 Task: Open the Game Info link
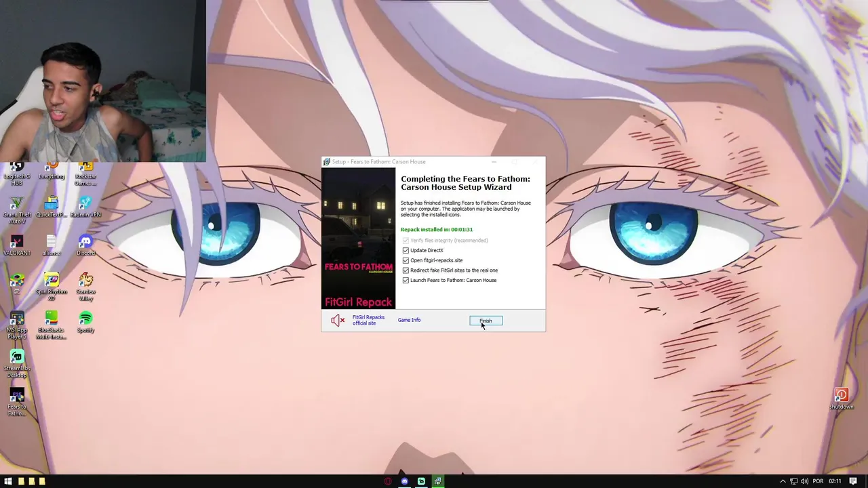(x=409, y=320)
